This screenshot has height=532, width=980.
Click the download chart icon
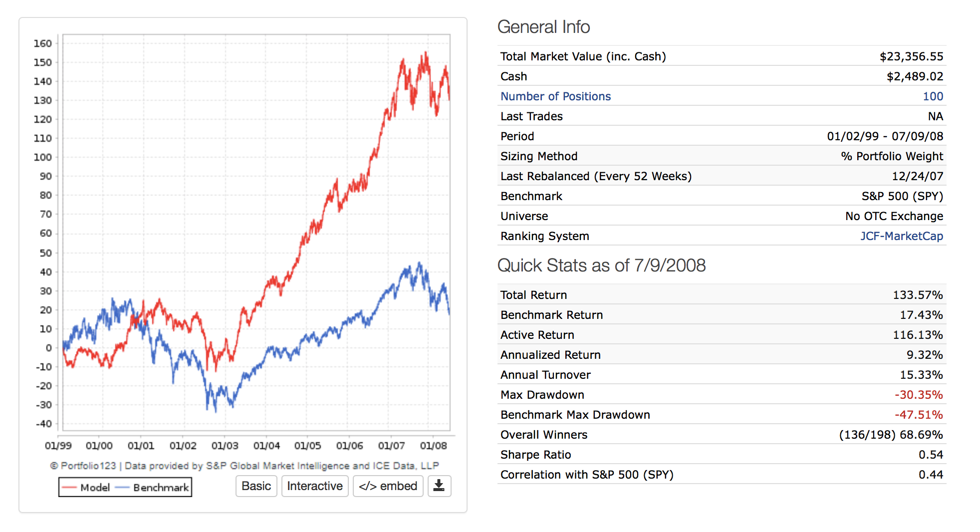[439, 486]
